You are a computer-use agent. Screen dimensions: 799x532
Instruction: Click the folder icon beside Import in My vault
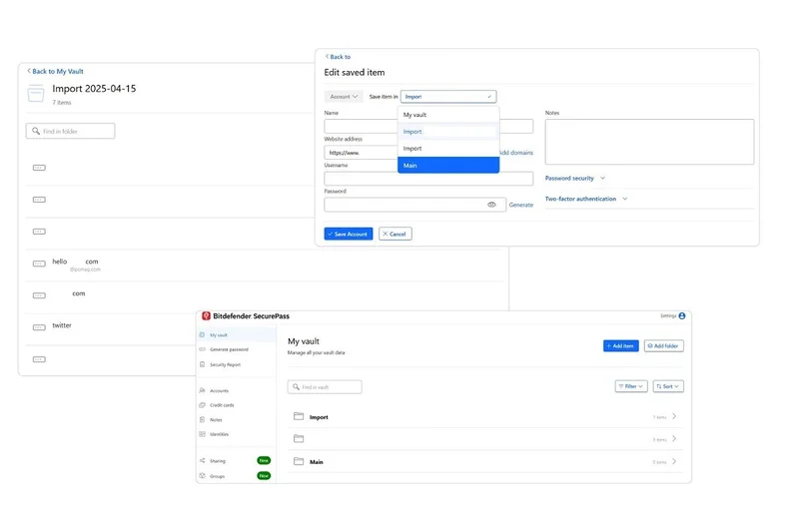(x=299, y=416)
